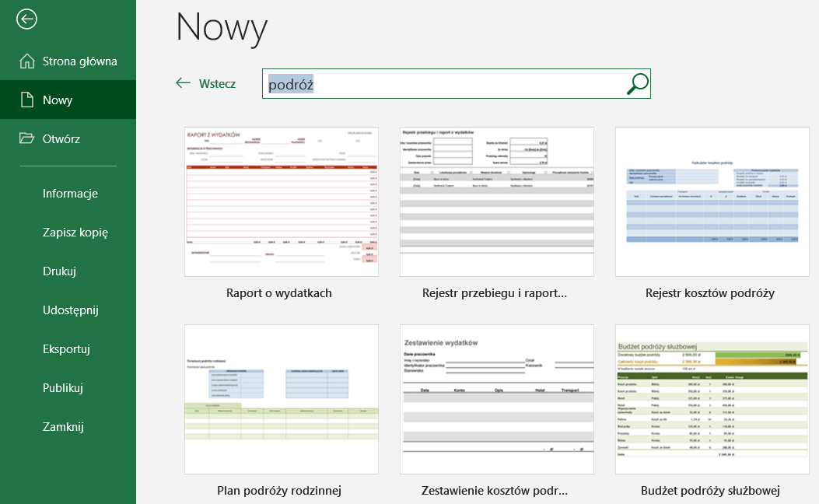819x504 pixels.
Task: Choose the Rejestr kosztów podróży template thumbnail
Action: (712, 201)
